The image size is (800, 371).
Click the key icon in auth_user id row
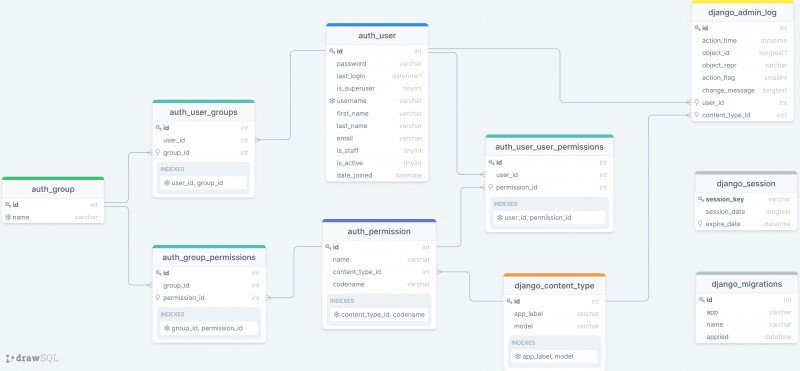point(332,51)
